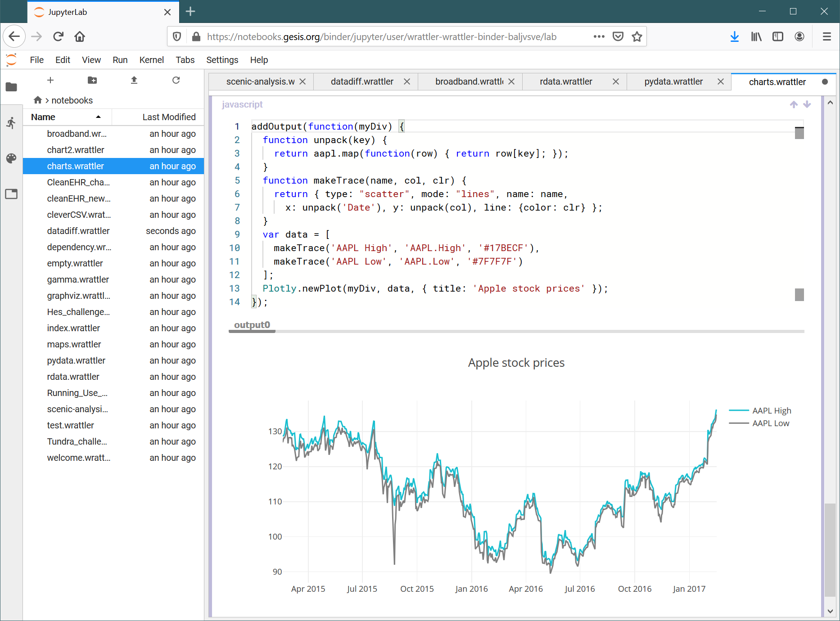Open a new browser tab

tap(190, 12)
